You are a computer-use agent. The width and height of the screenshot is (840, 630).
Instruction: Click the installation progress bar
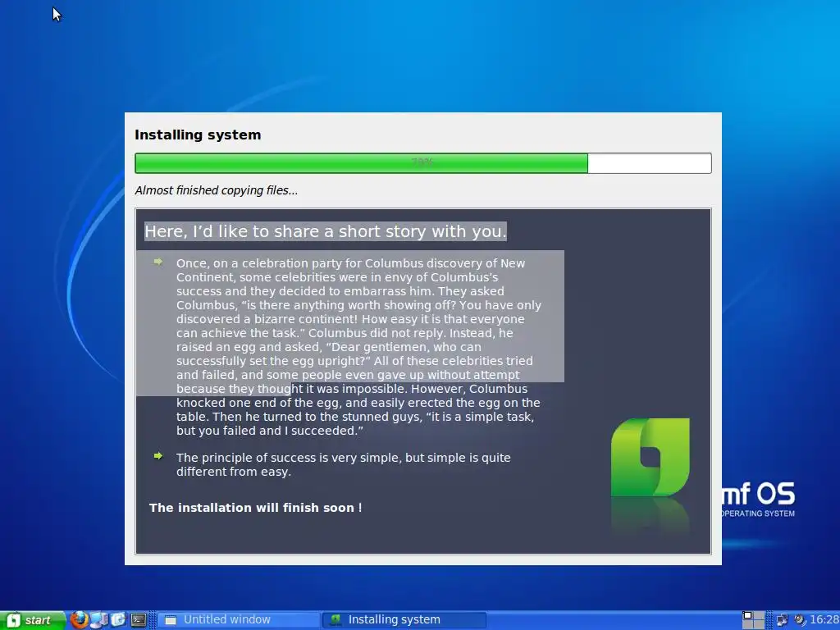coord(423,163)
